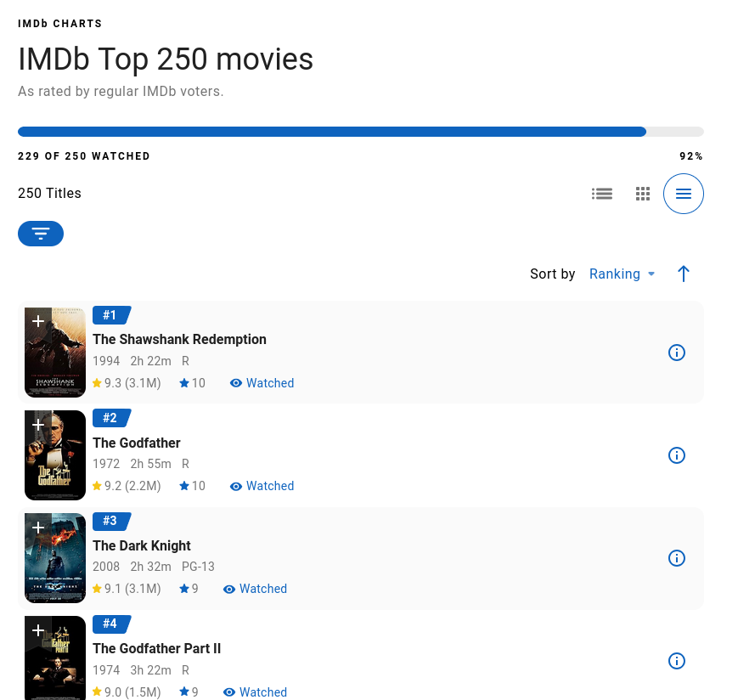Open The Godfather title link
This screenshot has width=738, height=700.
(137, 443)
